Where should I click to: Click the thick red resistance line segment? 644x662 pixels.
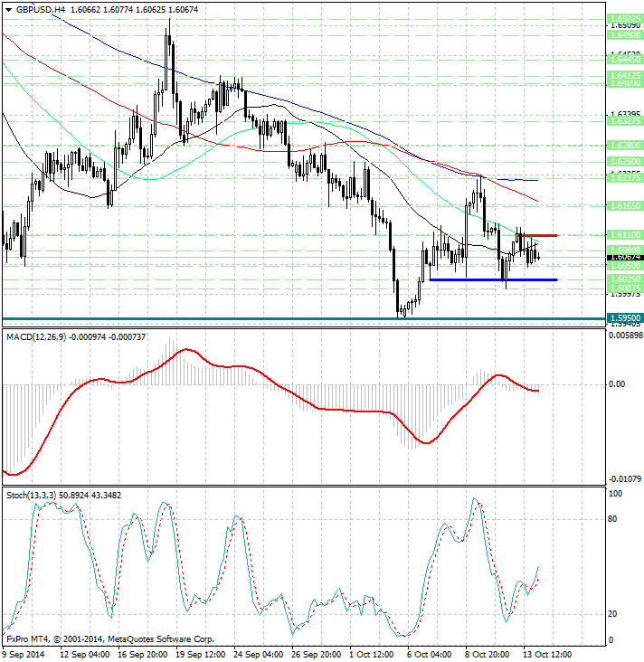point(538,235)
